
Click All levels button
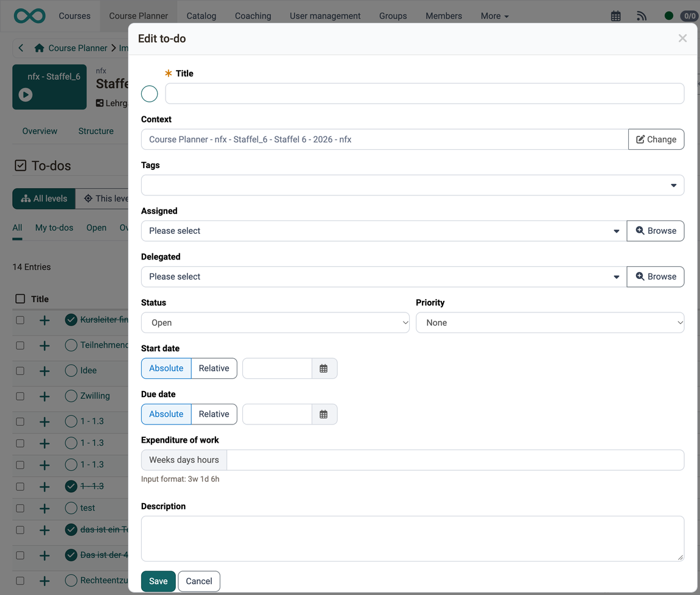coord(44,199)
